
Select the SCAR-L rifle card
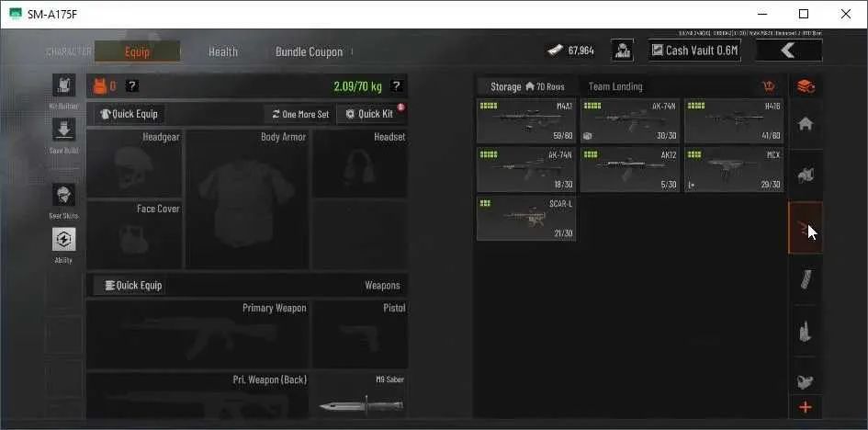[x=526, y=218]
